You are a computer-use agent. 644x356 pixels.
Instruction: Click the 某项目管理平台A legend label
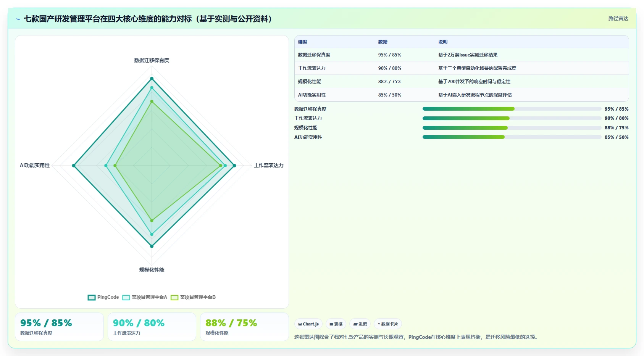pyautogui.click(x=149, y=297)
